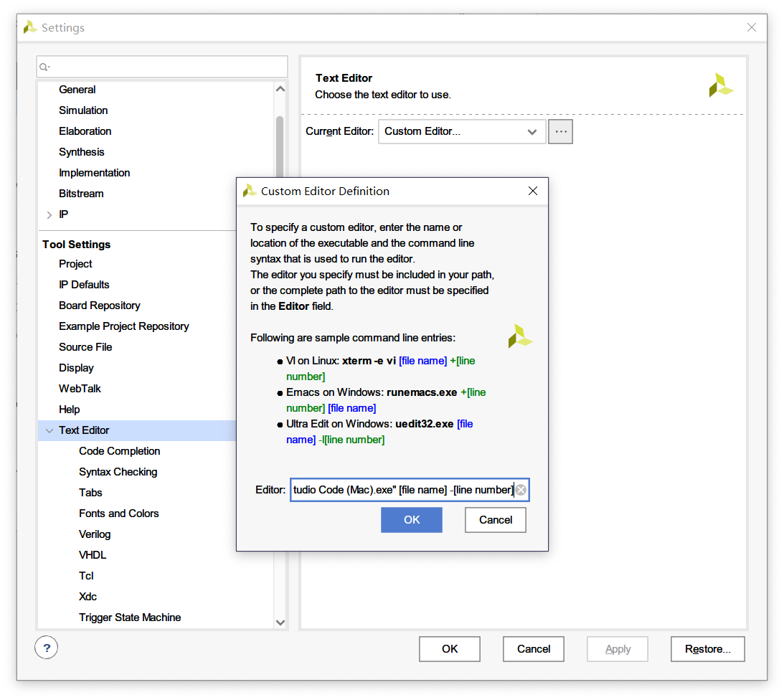Collapse the Text Editor tree node
Screen dimensions: 784x700
(49, 430)
